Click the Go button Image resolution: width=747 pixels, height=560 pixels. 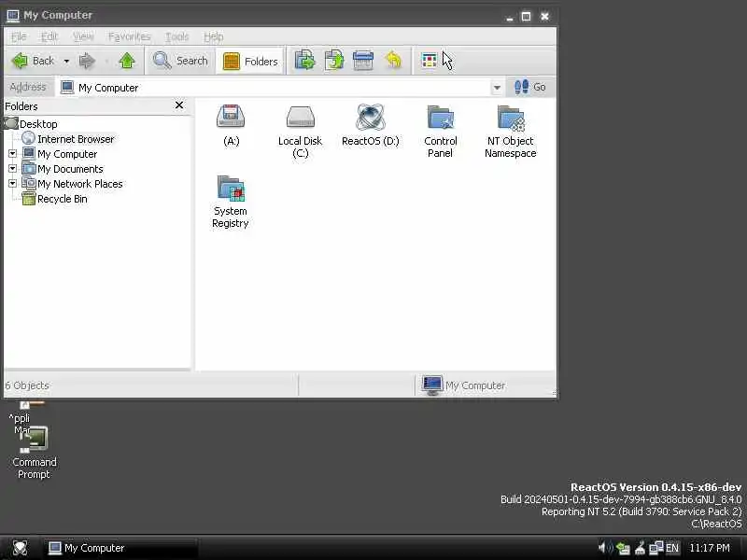point(529,87)
